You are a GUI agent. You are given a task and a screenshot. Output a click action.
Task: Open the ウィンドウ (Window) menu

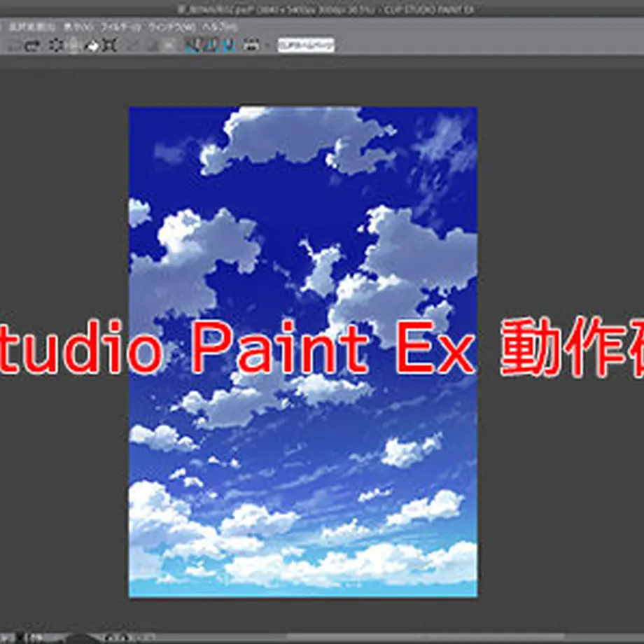(x=171, y=27)
